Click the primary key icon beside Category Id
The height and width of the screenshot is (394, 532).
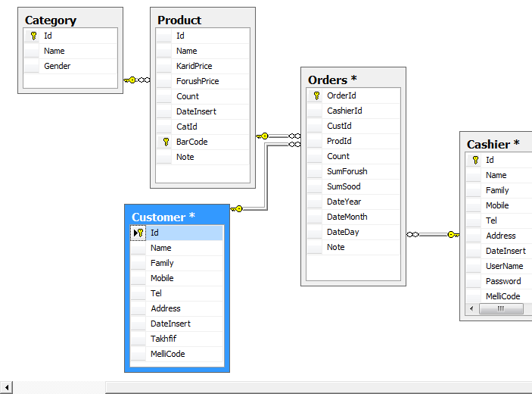point(33,36)
